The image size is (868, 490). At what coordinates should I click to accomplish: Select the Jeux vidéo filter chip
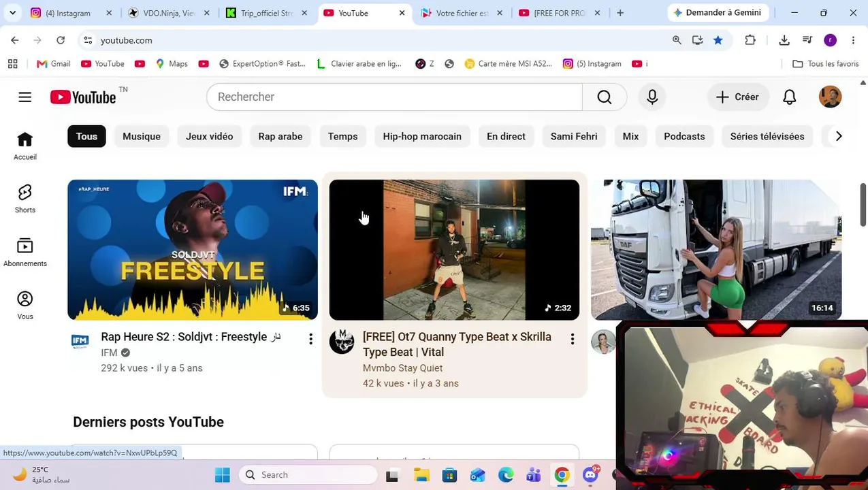(x=210, y=136)
